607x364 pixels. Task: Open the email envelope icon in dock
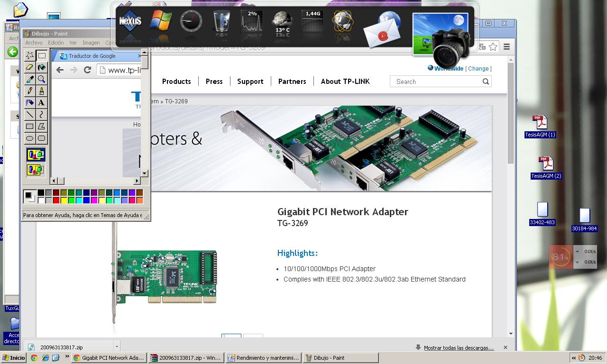click(x=383, y=29)
